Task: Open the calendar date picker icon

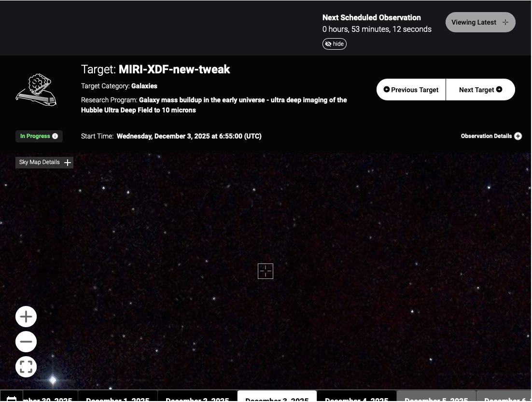Action: point(12,398)
